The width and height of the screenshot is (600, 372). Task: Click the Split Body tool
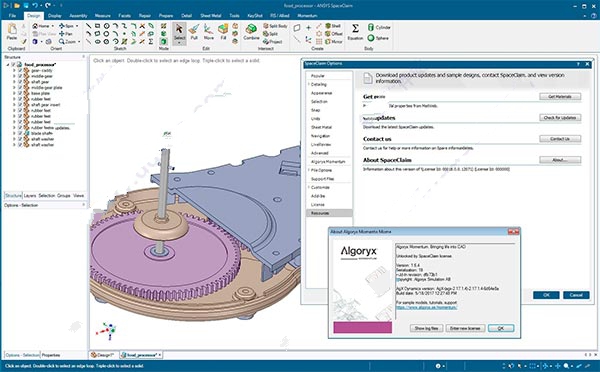(275, 26)
